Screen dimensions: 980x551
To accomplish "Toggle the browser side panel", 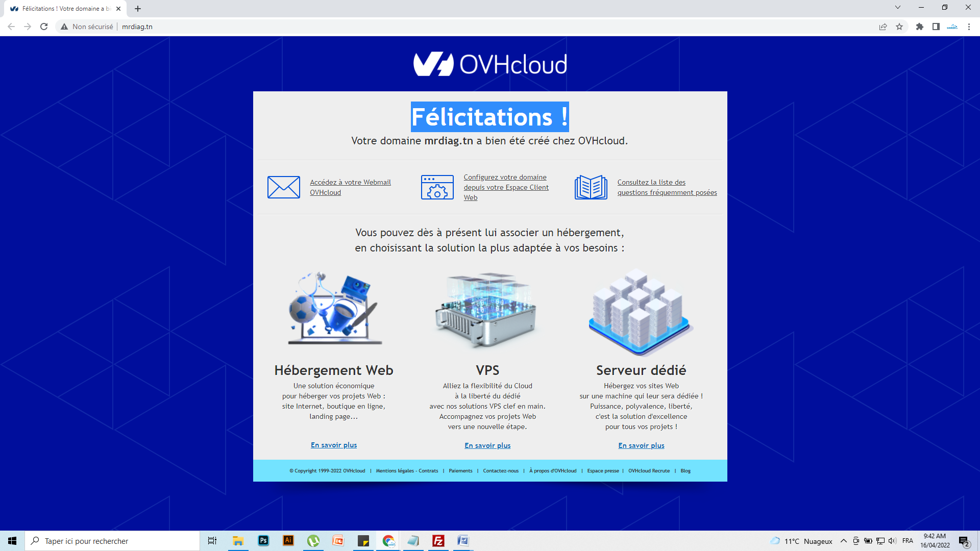I will [x=936, y=27].
